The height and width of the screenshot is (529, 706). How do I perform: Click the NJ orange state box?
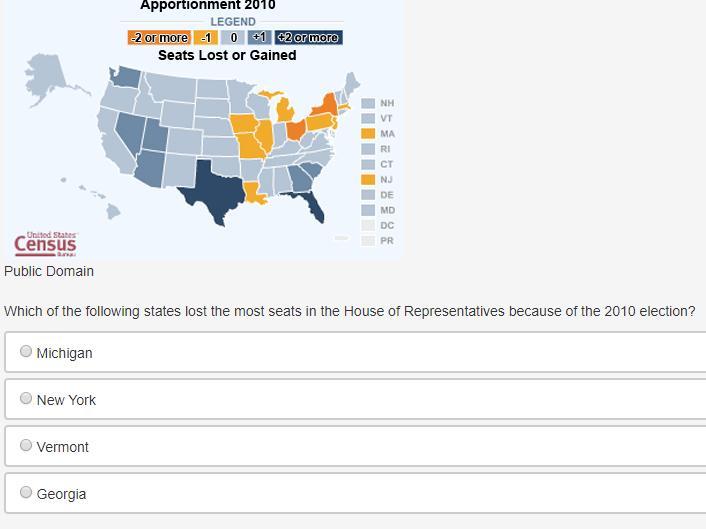tap(368, 180)
